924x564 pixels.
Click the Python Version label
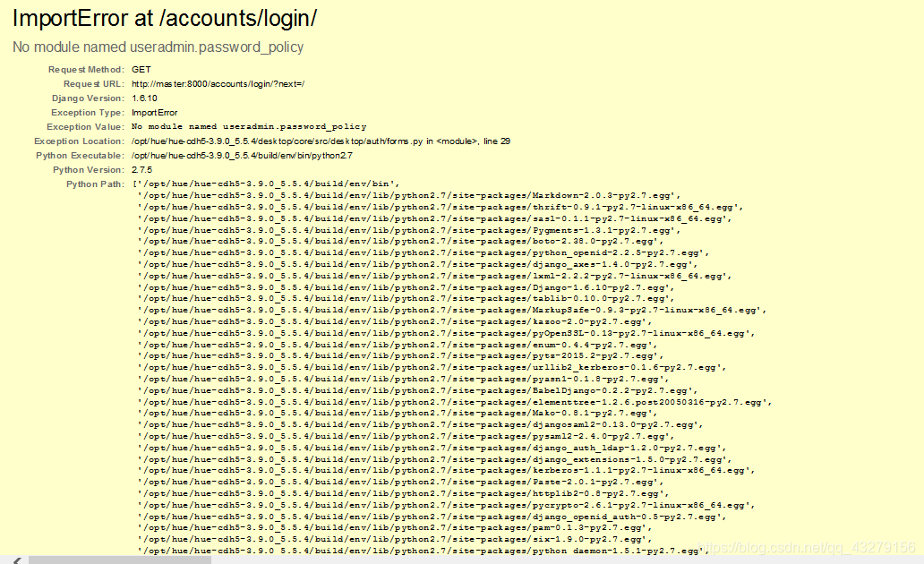[89, 169]
